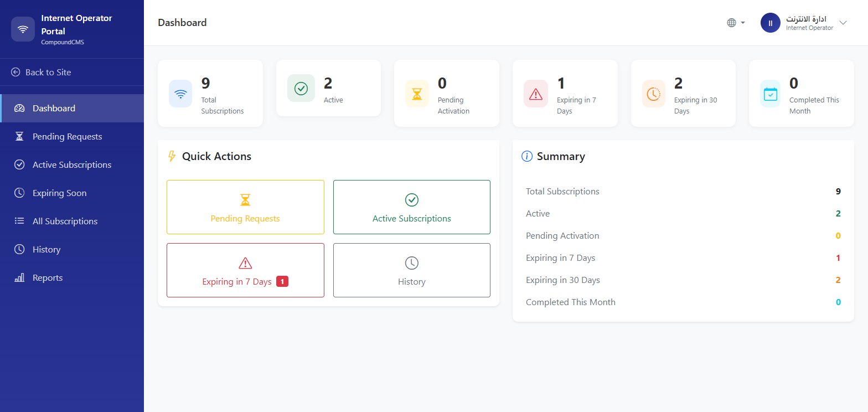Click the Total Subscriptions WiFi card icon

[x=180, y=94]
